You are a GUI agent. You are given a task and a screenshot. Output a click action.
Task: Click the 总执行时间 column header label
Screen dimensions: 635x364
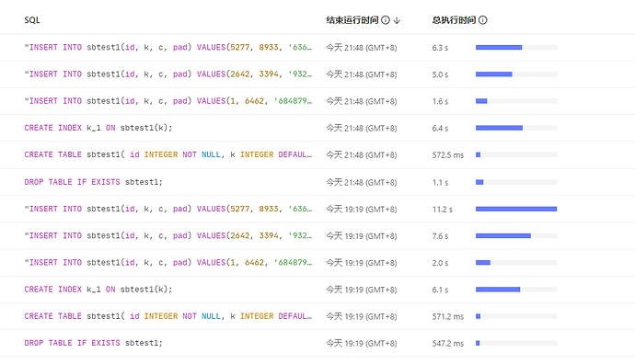(x=454, y=20)
